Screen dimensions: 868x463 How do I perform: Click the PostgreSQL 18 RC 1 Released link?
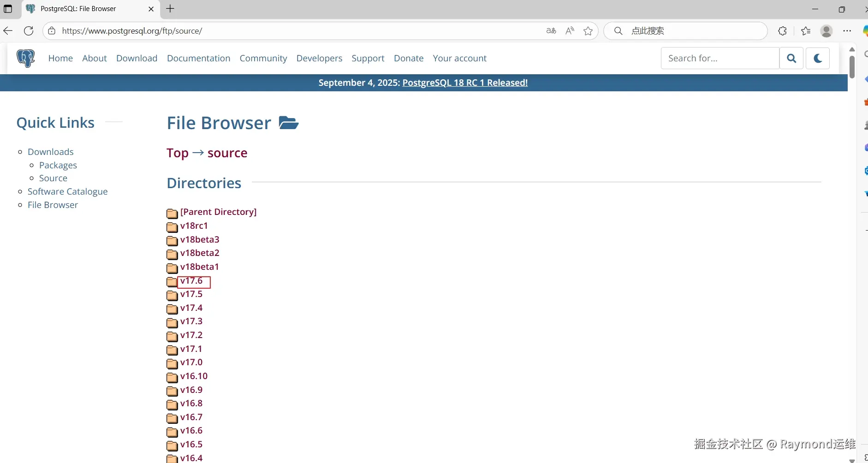point(465,83)
